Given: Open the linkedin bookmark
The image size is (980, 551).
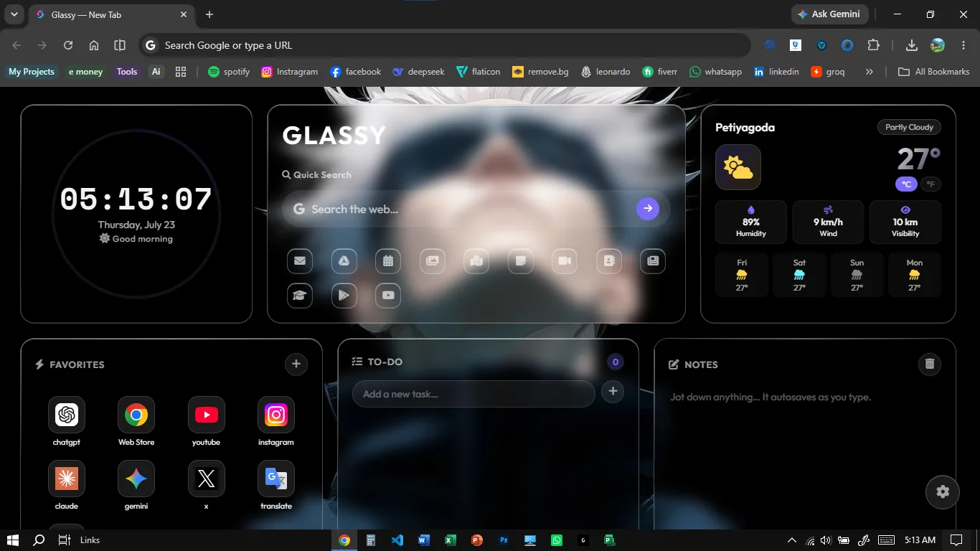Looking at the screenshot, I should (x=776, y=72).
